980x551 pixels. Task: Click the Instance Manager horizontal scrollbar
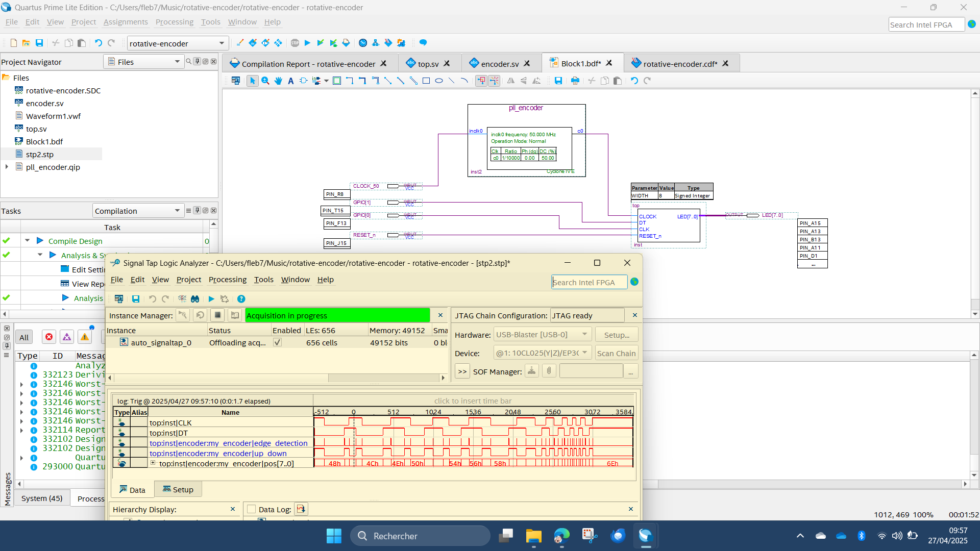(277, 378)
